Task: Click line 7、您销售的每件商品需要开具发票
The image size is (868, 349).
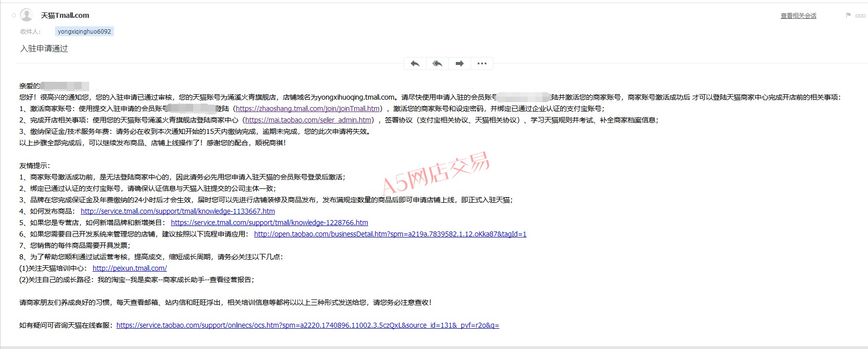Action: pos(75,245)
